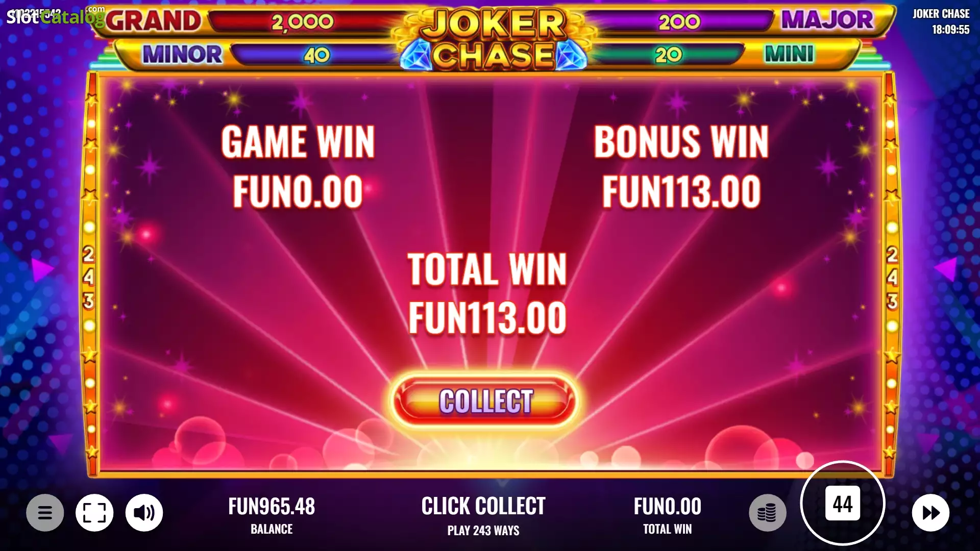Click the MINOR jackpot label
This screenshot has width=980, height=551.
pos(182,54)
